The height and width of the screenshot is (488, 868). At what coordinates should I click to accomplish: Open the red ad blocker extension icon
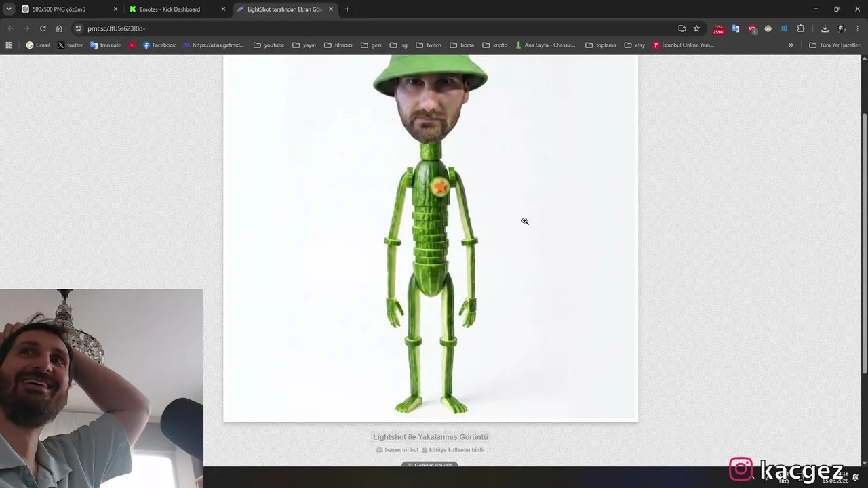[x=752, y=29]
